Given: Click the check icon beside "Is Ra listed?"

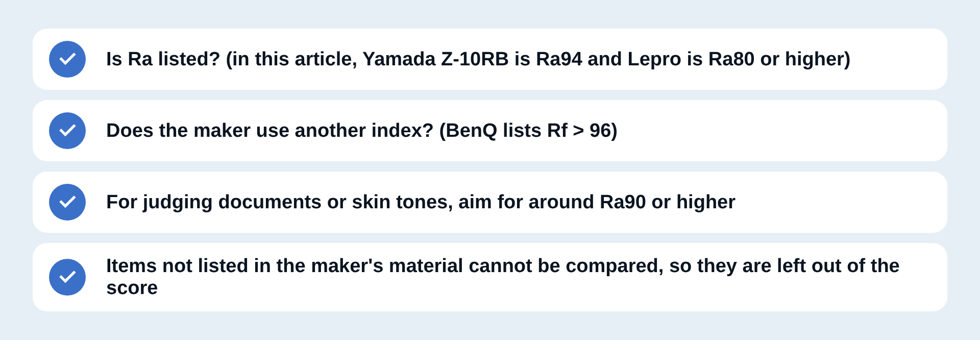Looking at the screenshot, I should point(67,59).
